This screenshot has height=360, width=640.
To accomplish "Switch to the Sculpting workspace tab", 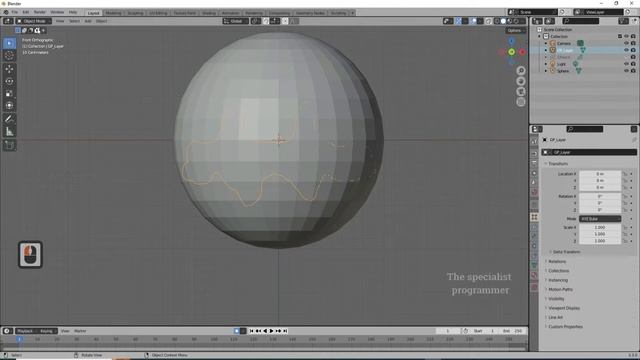I will pyautogui.click(x=135, y=13).
